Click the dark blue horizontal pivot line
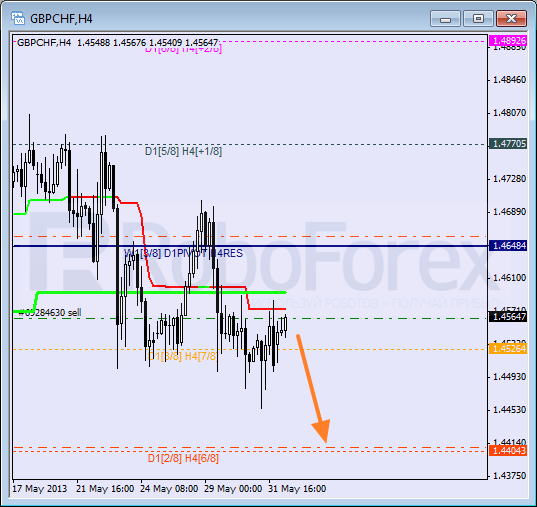Screen dimensions: 537x507 (250, 246)
